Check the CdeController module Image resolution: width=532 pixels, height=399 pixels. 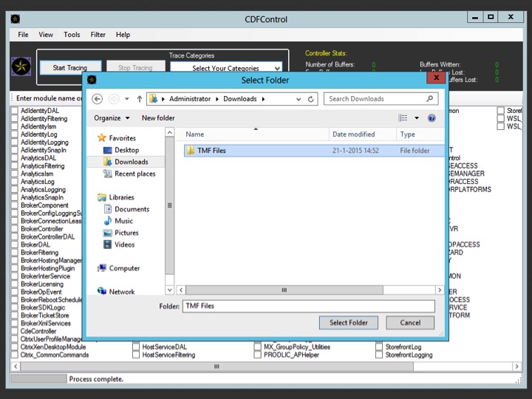pos(15,331)
